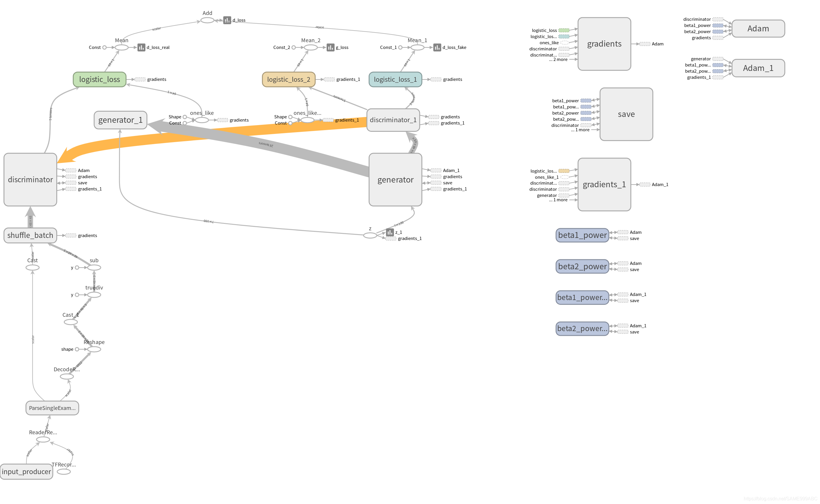
Task: Click the d_loss_fake summary icon
Action: point(437,48)
